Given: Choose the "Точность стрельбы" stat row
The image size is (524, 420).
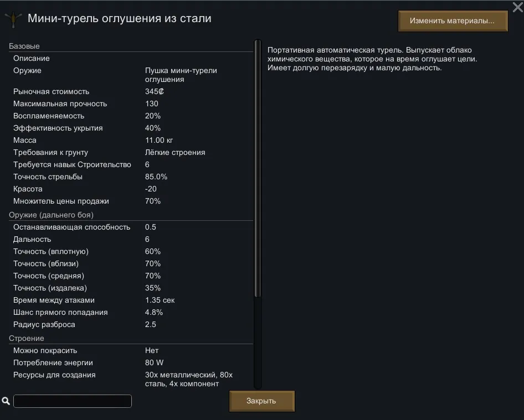Looking at the screenshot, I should point(131,177).
